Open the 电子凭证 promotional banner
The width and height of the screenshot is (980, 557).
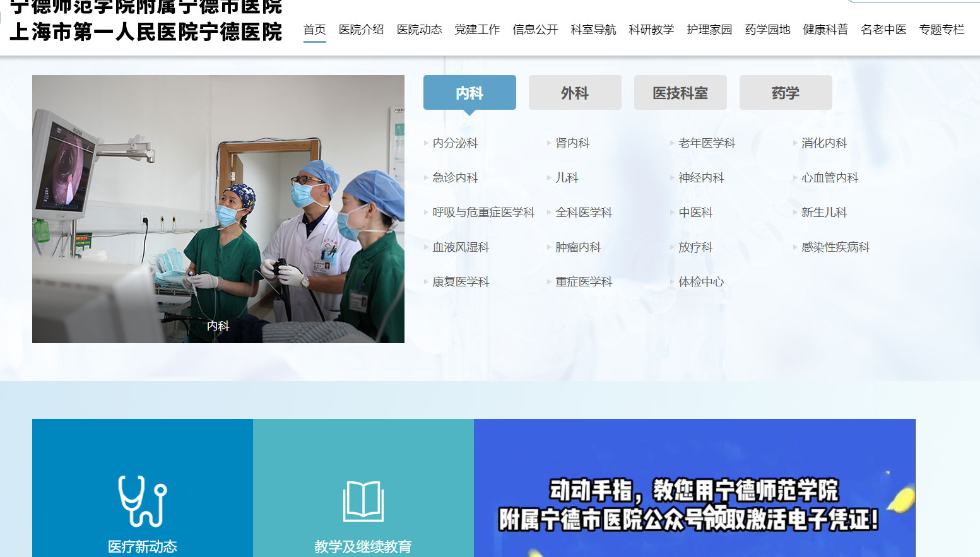(694, 488)
